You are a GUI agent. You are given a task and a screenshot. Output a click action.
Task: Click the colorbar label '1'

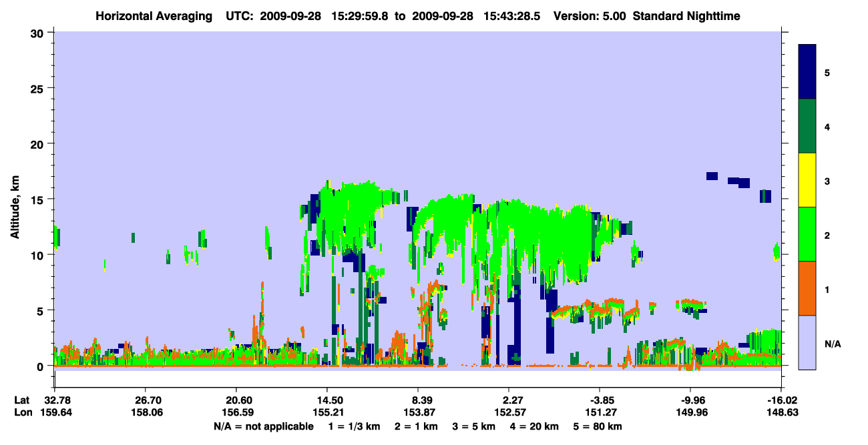(827, 290)
